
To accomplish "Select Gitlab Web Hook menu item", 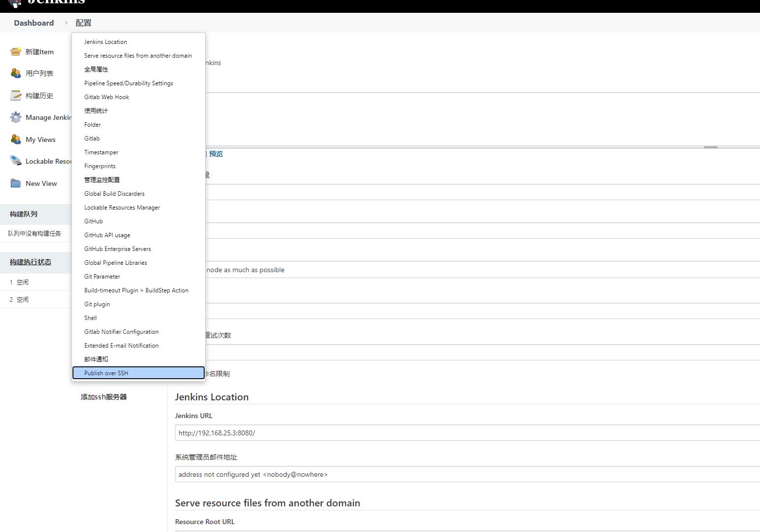I will click(x=139, y=97).
